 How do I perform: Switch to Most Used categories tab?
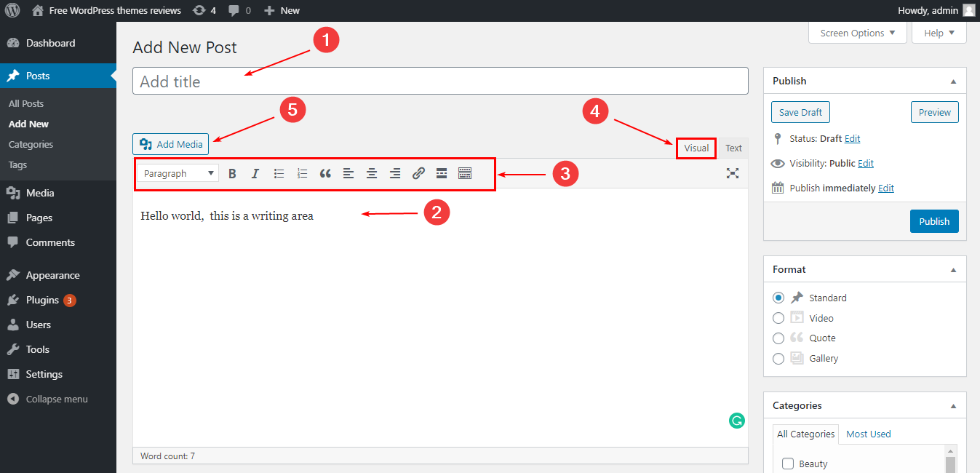click(x=868, y=434)
